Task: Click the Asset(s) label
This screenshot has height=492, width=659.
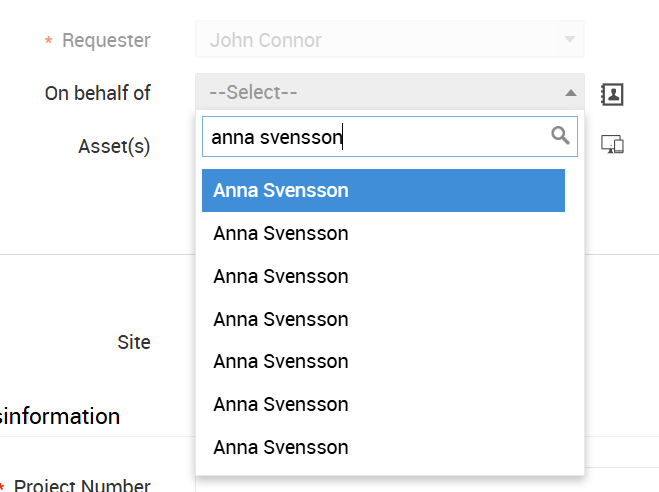Action: pos(114,146)
